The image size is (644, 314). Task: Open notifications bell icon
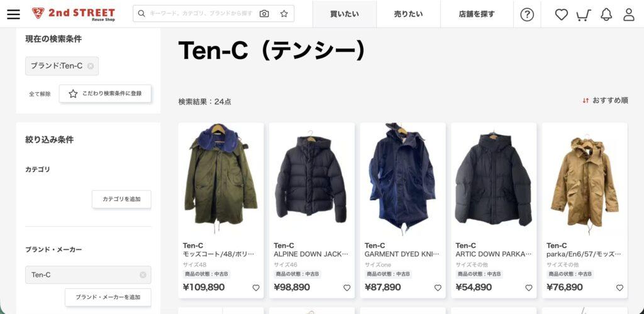coord(606,14)
